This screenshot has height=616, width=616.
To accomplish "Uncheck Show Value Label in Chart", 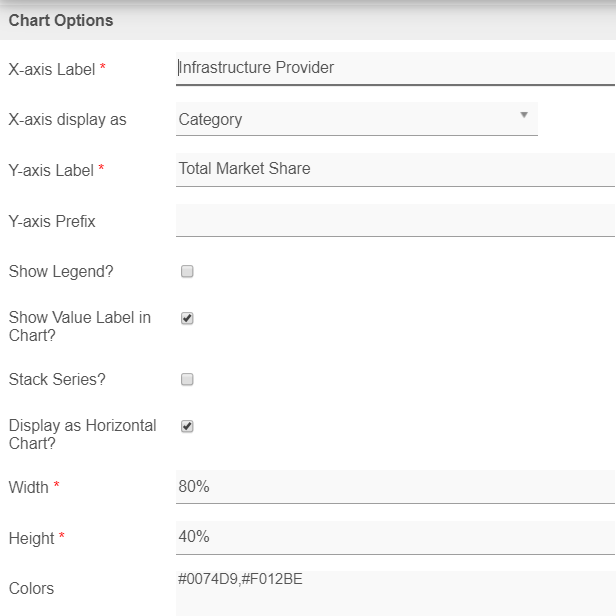I will 187,318.
